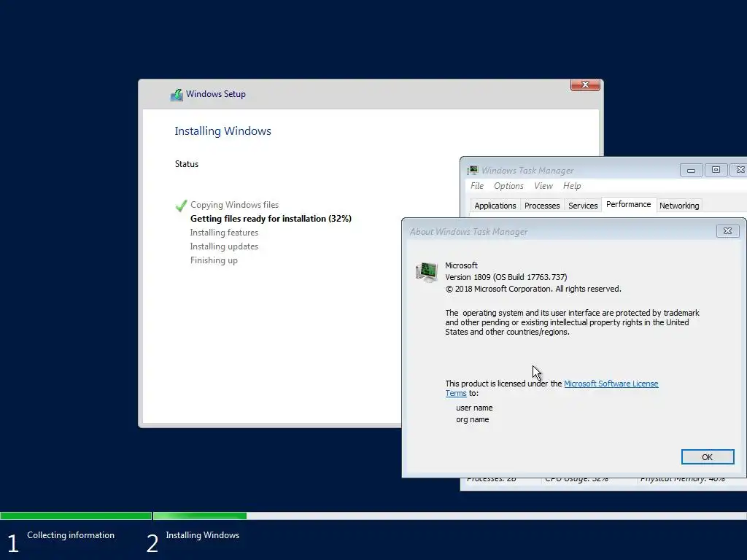Click the 'Installing updates' status line
747x560 pixels.
[224, 246]
